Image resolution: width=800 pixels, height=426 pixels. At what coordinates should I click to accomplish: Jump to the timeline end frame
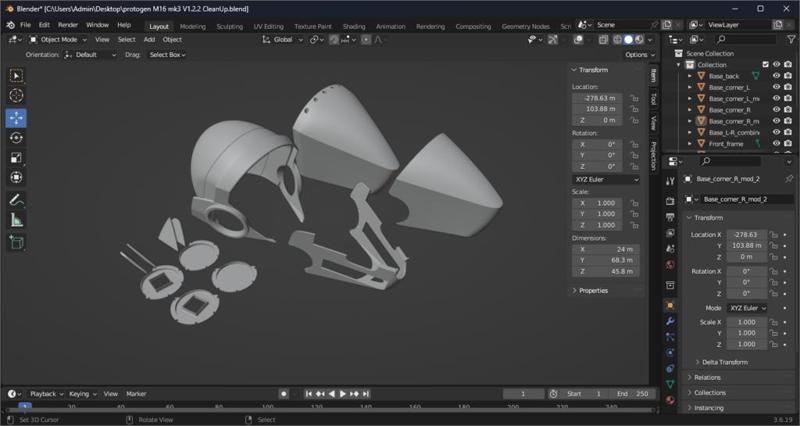[x=365, y=394]
